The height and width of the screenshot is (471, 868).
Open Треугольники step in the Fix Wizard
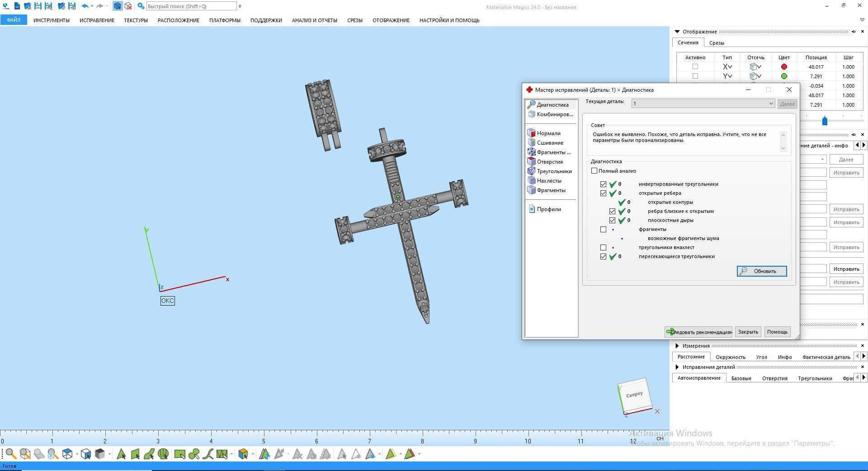(x=549, y=171)
